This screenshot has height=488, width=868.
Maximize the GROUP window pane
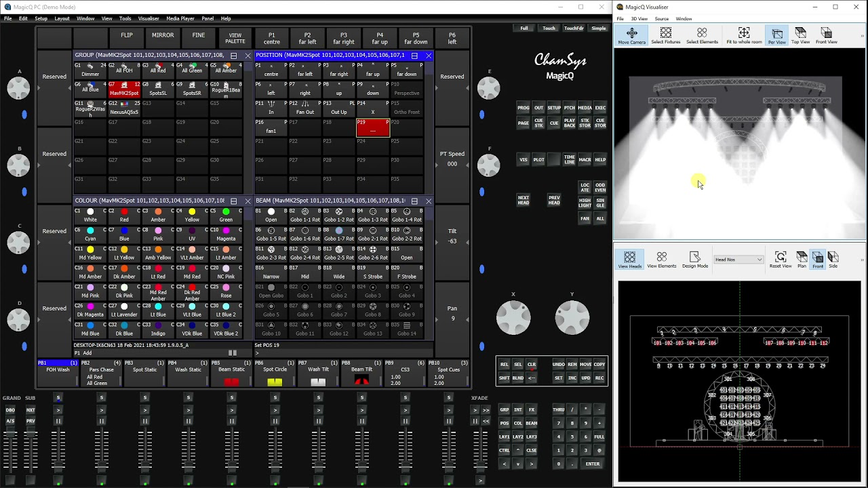[234, 56]
